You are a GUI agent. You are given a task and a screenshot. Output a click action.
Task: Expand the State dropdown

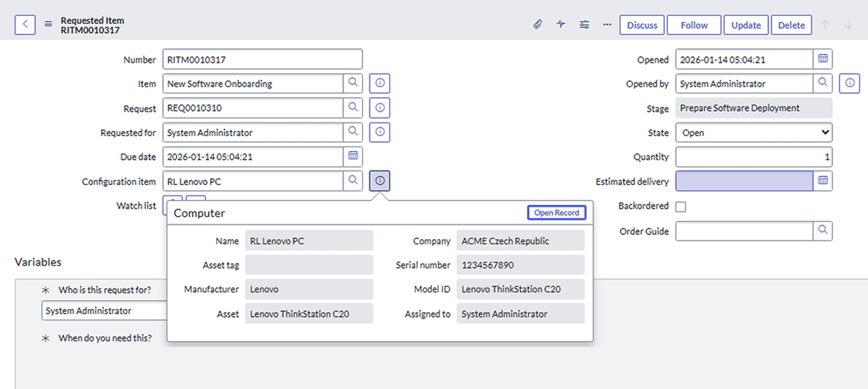pyautogui.click(x=754, y=133)
